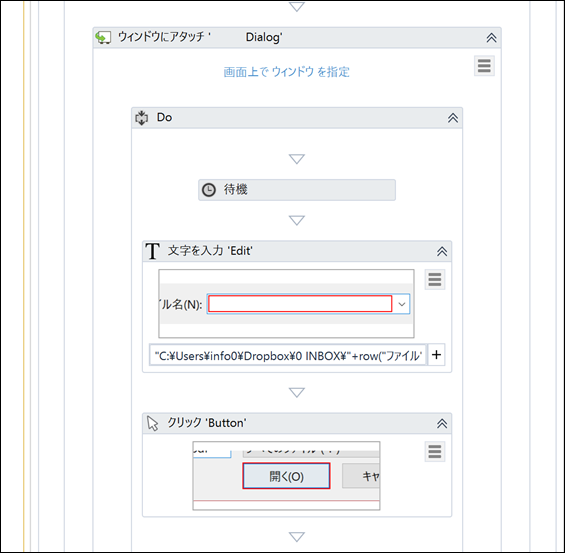Select the 文字を入力 'Edit' title text

click(210, 251)
